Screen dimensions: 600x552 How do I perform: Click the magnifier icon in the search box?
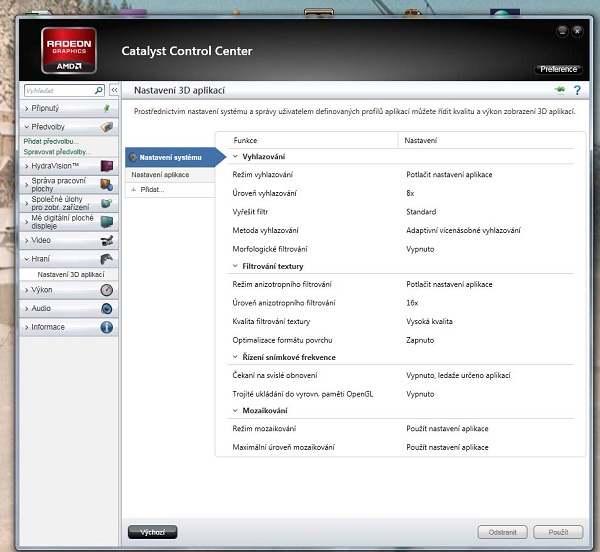pos(98,90)
